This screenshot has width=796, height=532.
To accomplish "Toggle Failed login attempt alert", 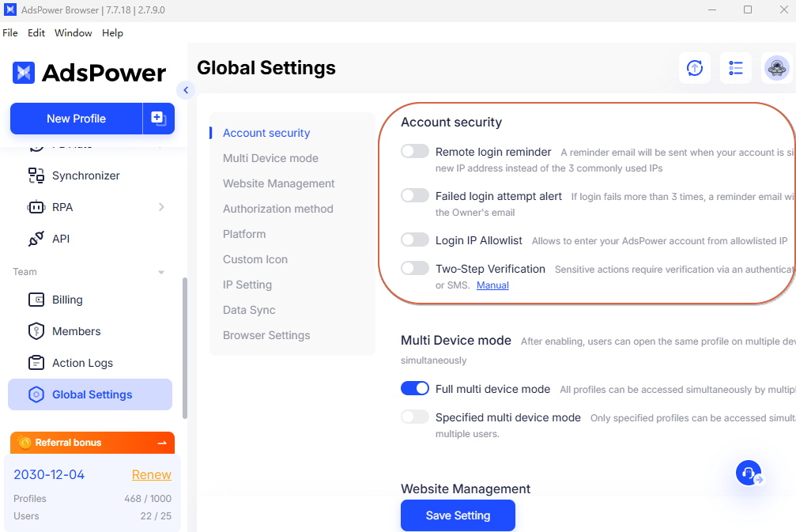I will (x=415, y=196).
